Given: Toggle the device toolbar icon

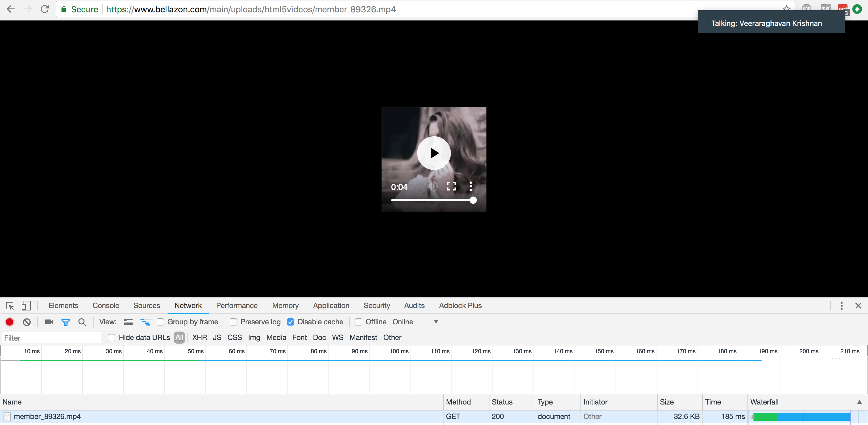Looking at the screenshot, I should 26,306.
